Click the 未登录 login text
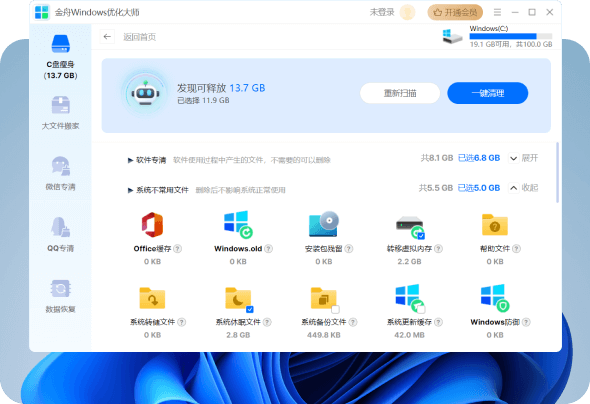Screen dimensions: 590x404 (x=382, y=12)
